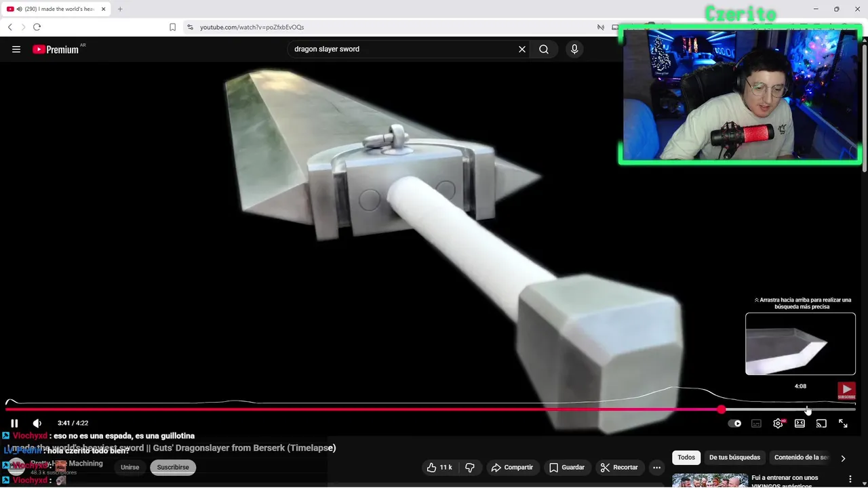Open the VIKINGOS suggested video thumbnail
Viewport: 868px width, 488px height.
709,480
